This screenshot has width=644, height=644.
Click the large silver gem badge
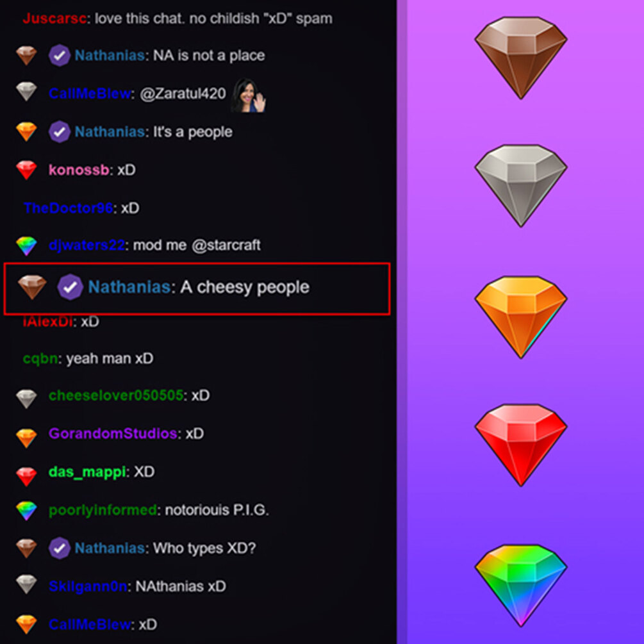[521, 186]
